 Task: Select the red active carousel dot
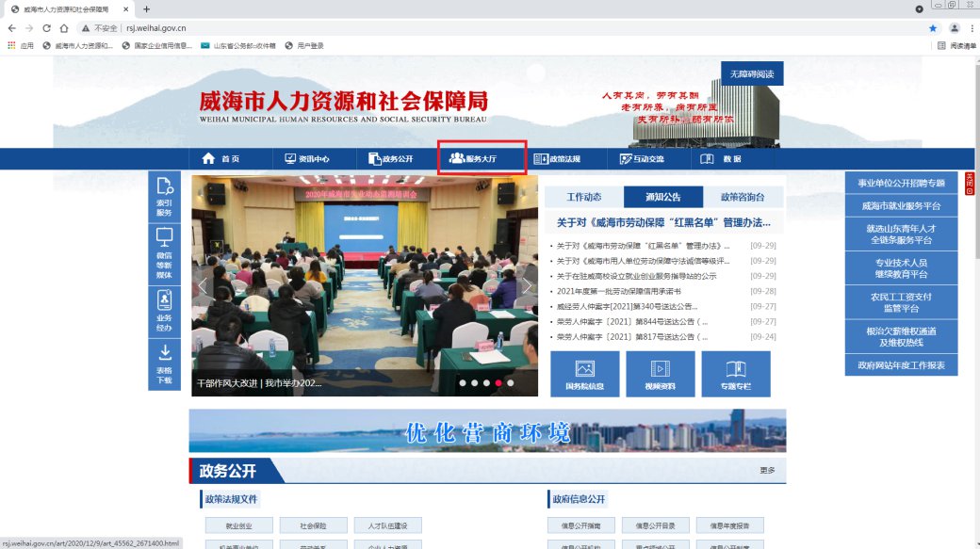[498, 383]
